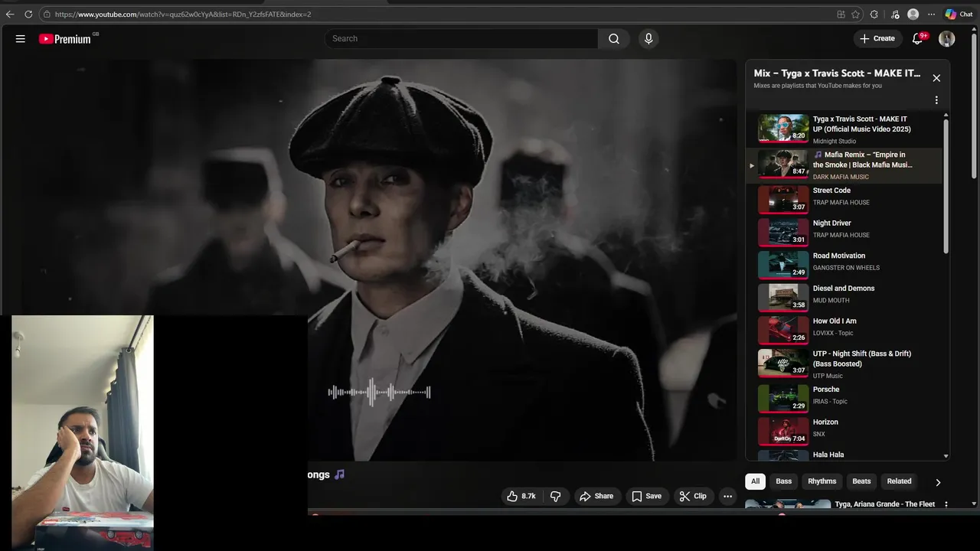The width and height of the screenshot is (980, 551).
Task: Play UTP - Night Shift thumbnail
Action: pos(783,364)
